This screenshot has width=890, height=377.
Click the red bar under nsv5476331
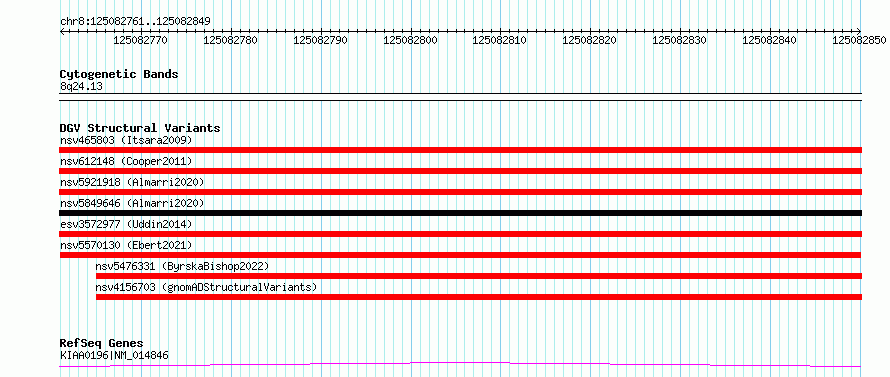coord(479,276)
